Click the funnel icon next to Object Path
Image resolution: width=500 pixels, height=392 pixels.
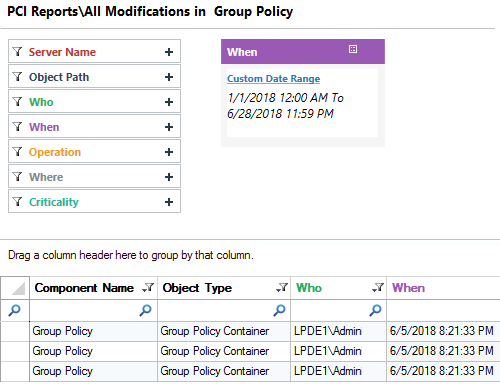[x=17, y=76]
